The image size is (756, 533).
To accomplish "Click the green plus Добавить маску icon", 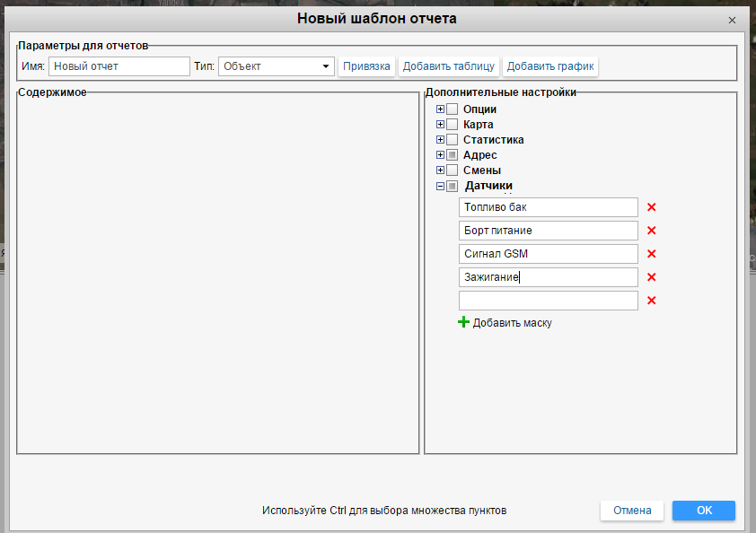I will tap(464, 322).
